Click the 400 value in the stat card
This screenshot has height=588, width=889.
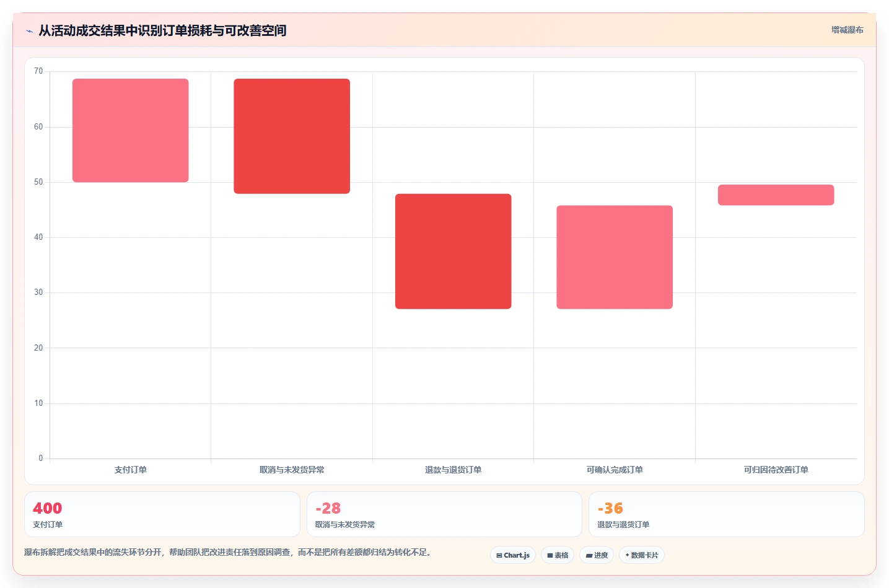click(48, 508)
